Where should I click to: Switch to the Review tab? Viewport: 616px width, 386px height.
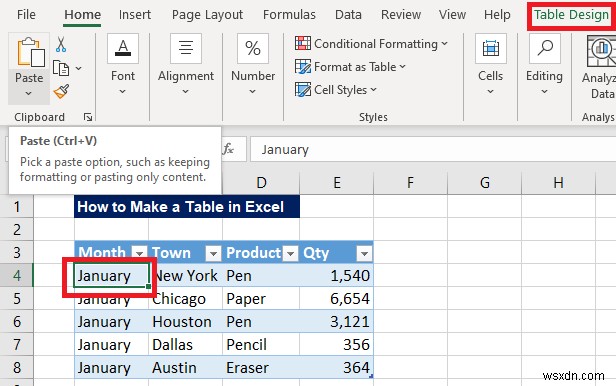click(401, 15)
